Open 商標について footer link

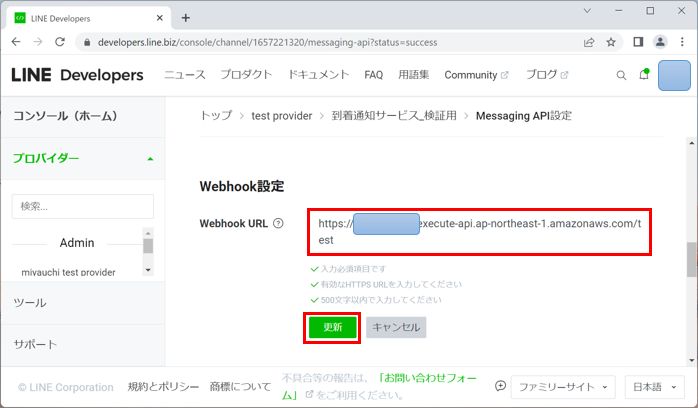240,387
